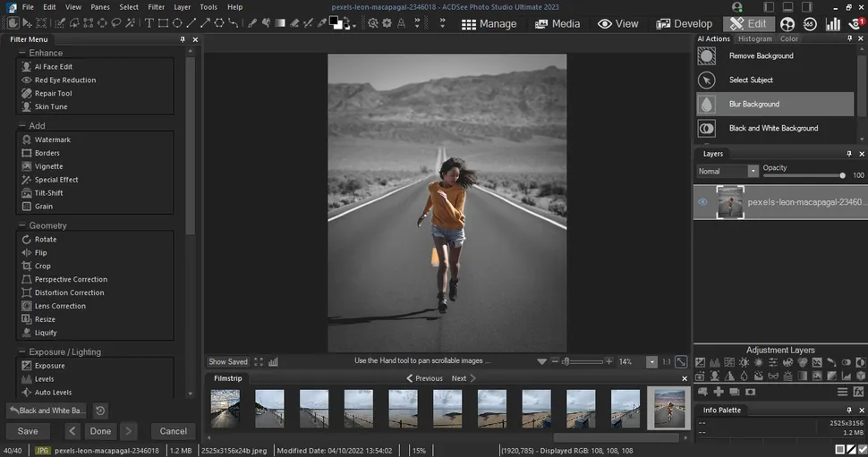868x457 pixels.
Task: Click the Cancel button
Action: [x=174, y=431]
